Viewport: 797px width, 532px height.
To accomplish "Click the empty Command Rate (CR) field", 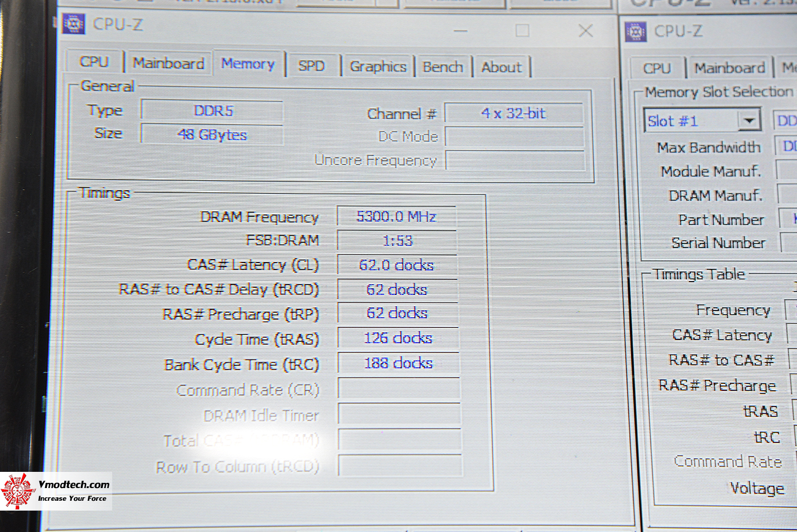I will [399, 389].
